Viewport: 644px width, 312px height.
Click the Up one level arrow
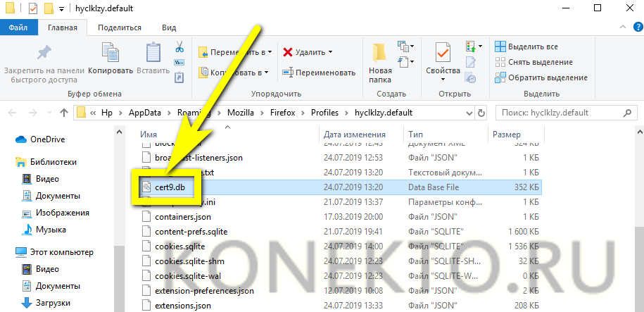(63, 113)
